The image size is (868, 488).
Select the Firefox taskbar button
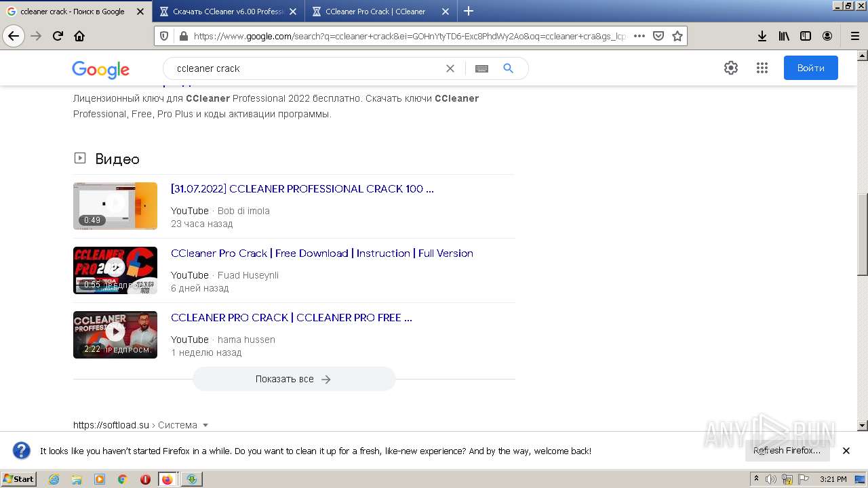(167, 479)
